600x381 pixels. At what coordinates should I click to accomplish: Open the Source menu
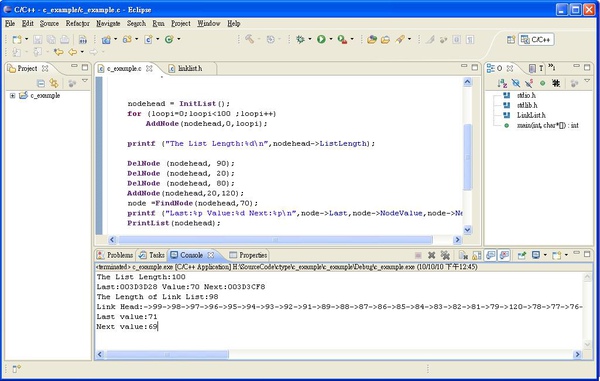pyautogui.click(x=49, y=24)
